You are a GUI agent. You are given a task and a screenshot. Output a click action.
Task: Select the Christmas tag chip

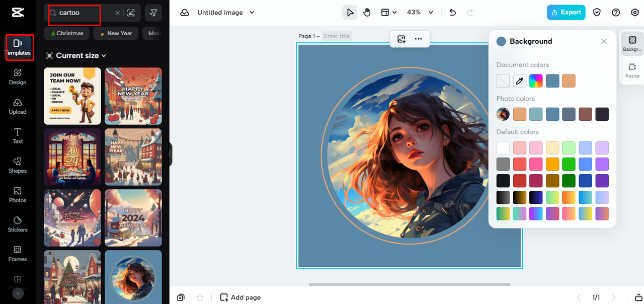pyautogui.click(x=67, y=33)
